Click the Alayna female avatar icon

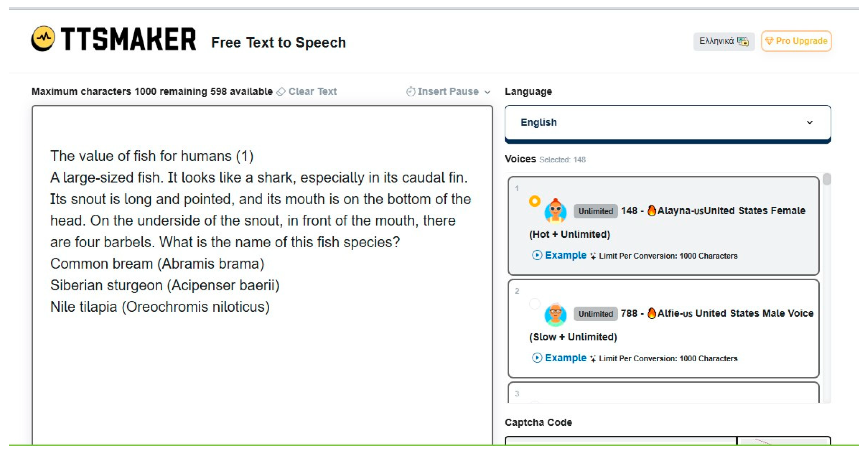(555, 211)
